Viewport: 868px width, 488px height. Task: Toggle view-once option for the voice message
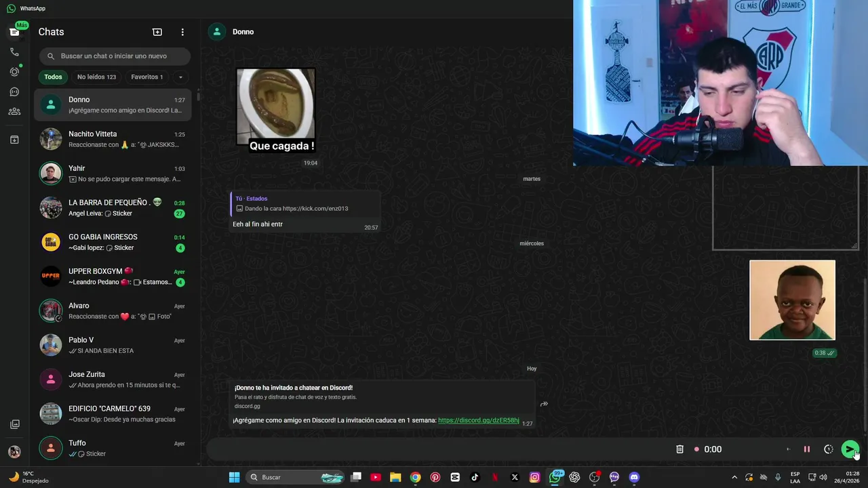829,449
